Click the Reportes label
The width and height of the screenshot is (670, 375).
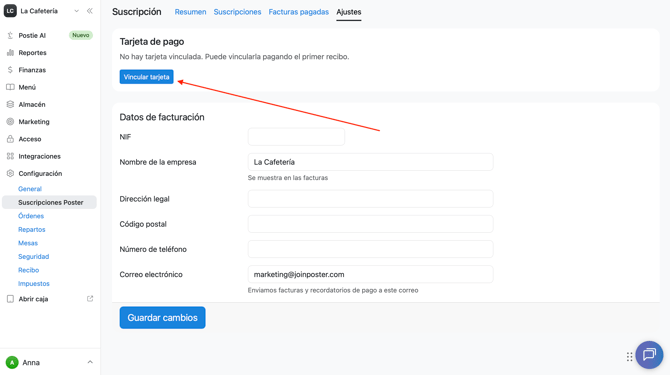coord(32,53)
